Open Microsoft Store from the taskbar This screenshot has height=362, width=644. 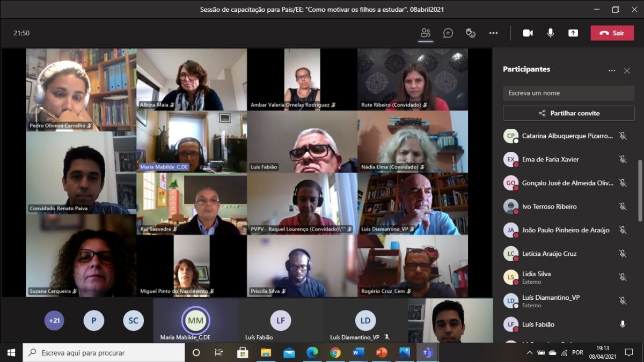tap(243, 352)
